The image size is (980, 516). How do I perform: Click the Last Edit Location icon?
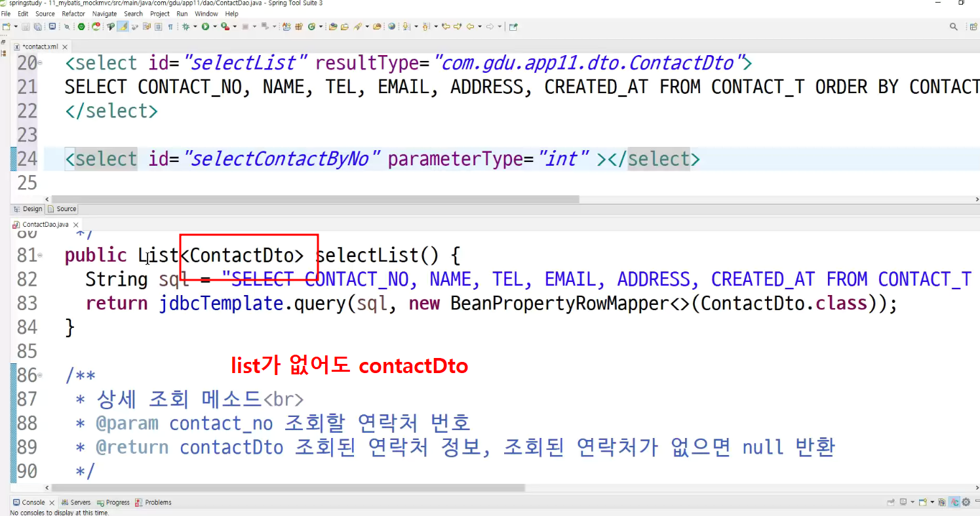(x=446, y=27)
